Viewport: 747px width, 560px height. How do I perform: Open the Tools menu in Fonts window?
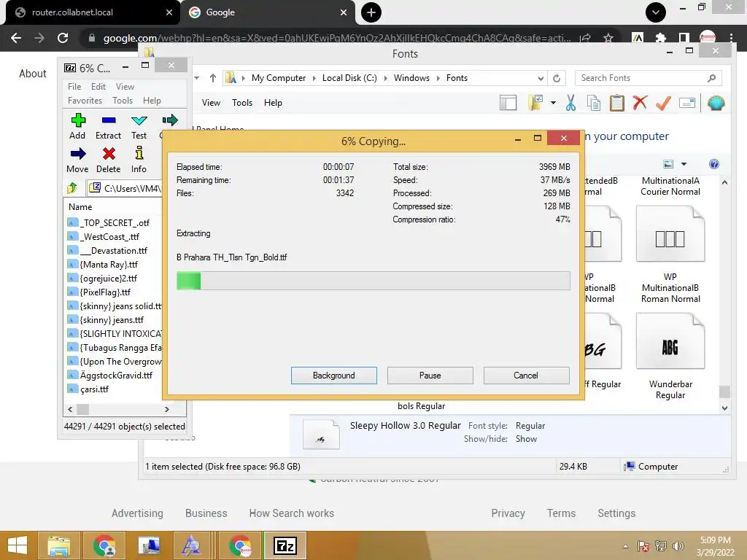point(242,103)
